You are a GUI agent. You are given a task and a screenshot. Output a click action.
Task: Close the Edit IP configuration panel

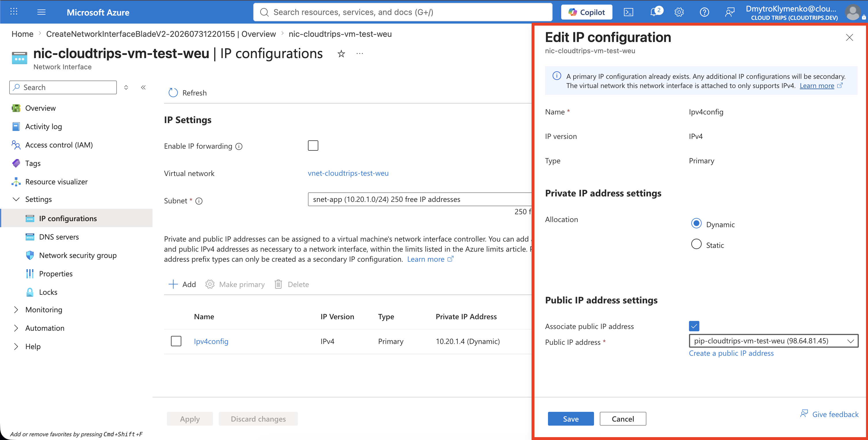tap(849, 37)
